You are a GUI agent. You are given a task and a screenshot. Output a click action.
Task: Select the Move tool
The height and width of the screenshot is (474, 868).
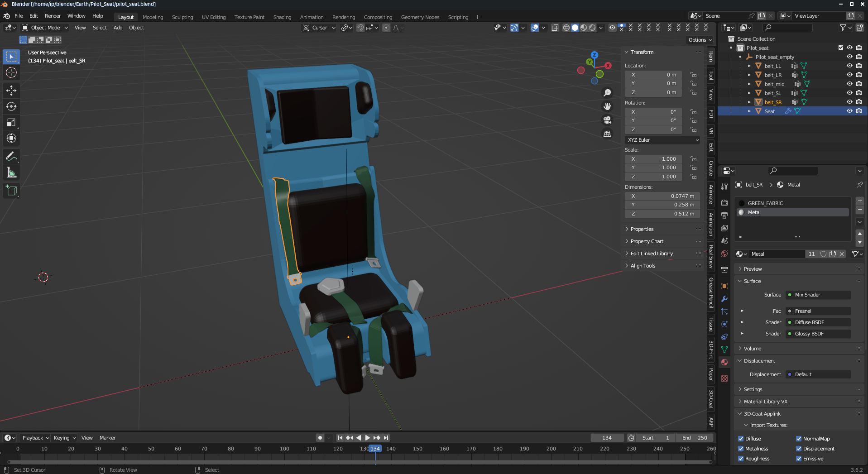pyautogui.click(x=11, y=91)
